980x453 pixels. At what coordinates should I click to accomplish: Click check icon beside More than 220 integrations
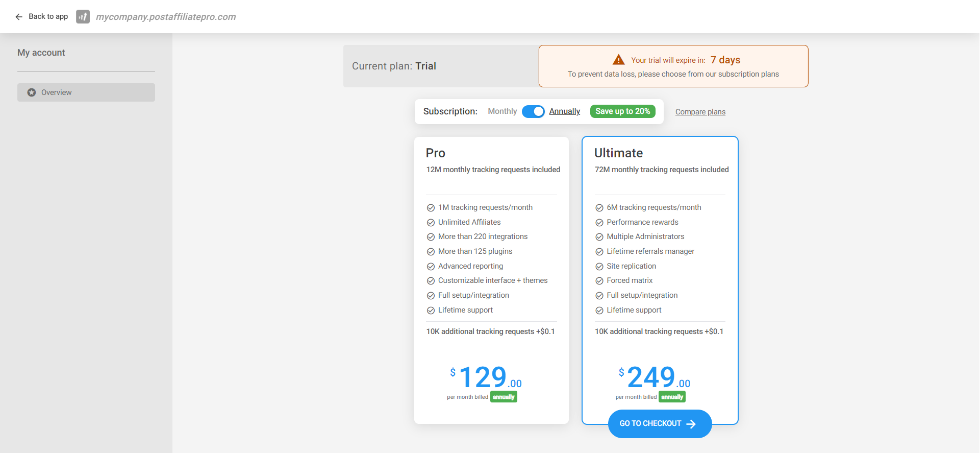pyautogui.click(x=431, y=237)
